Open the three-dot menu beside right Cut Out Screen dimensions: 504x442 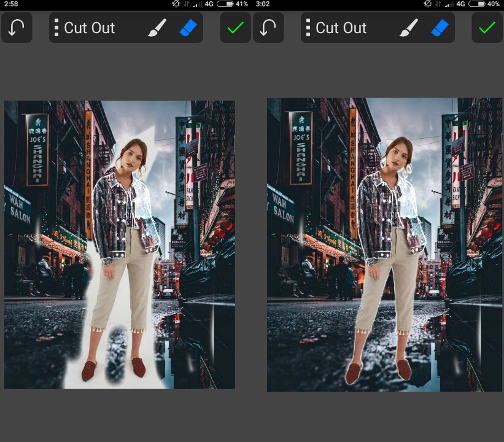pyautogui.click(x=308, y=28)
